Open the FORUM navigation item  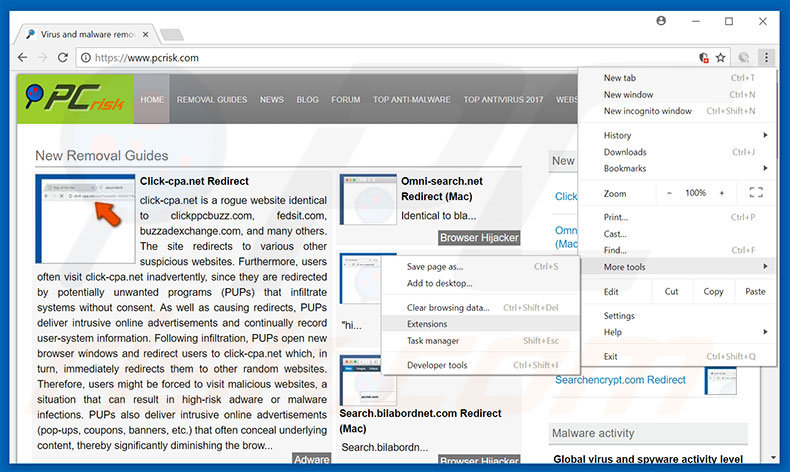tap(346, 99)
